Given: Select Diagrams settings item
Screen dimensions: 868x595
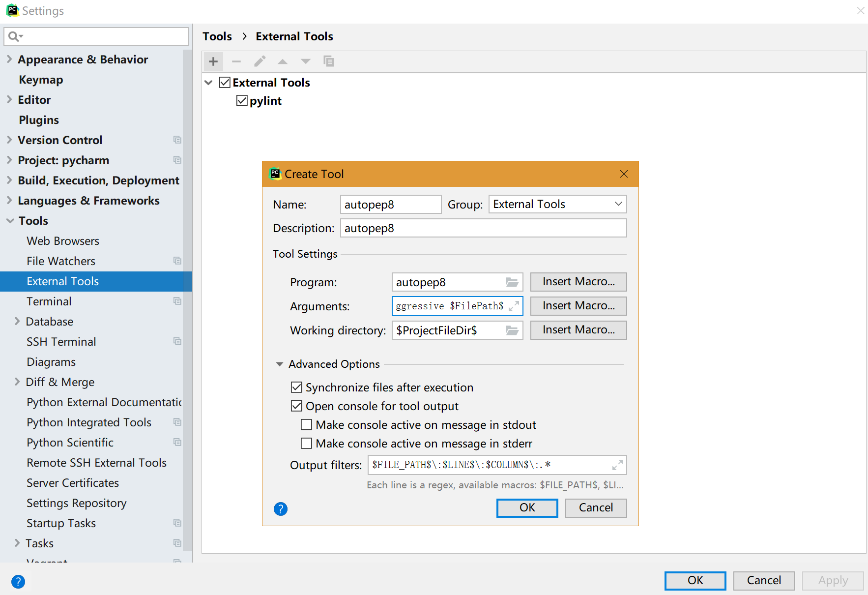Looking at the screenshot, I should click(x=51, y=362).
